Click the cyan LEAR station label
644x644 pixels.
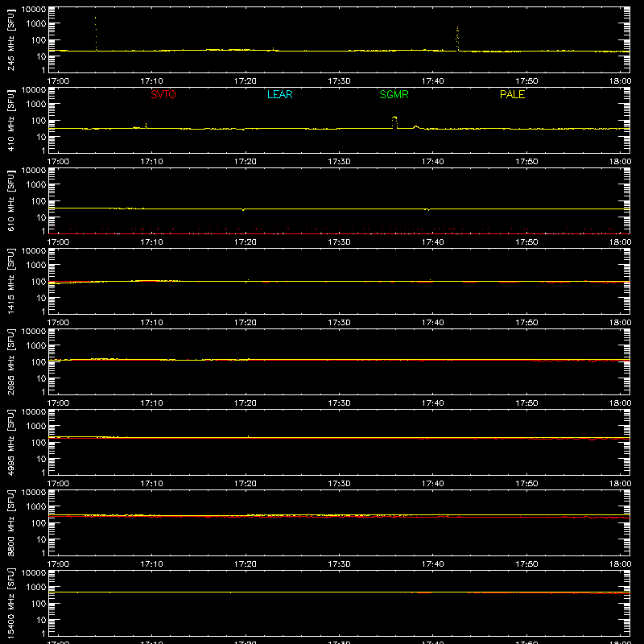click(279, 94)
